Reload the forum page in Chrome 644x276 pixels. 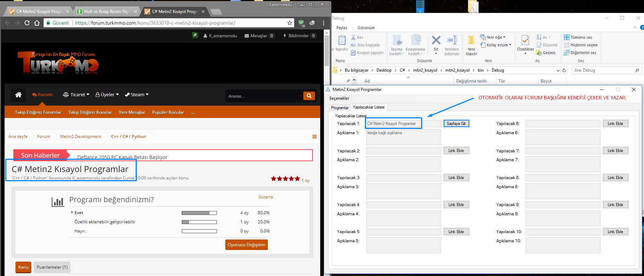point(27,23)
